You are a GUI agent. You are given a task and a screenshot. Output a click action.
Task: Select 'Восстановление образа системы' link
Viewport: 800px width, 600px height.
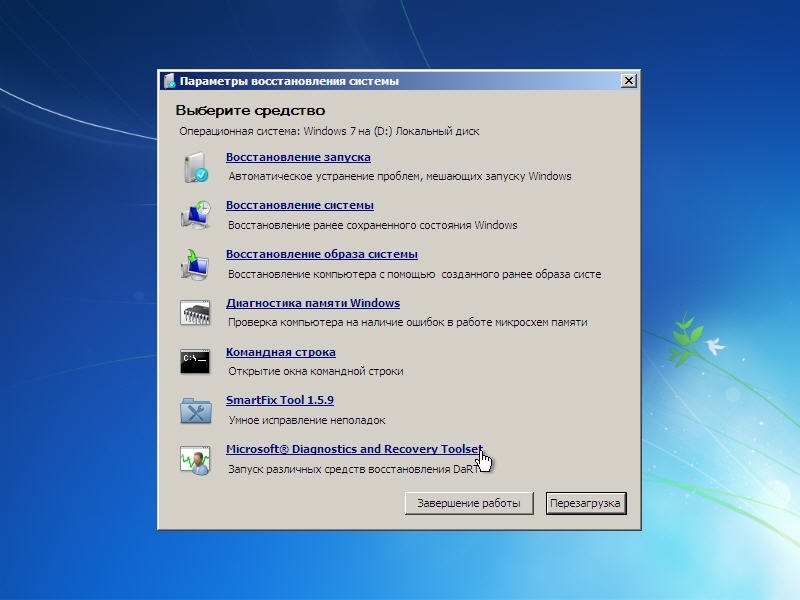(322, 254)
